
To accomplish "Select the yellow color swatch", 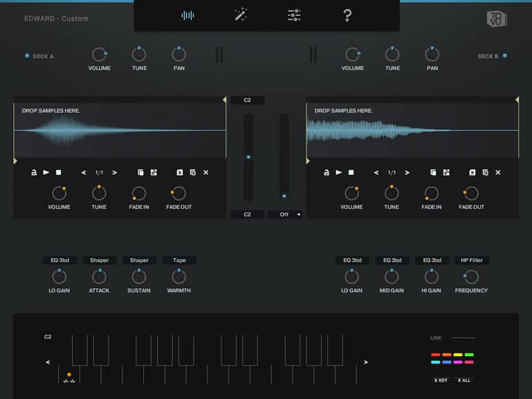I will click(458, 355).
